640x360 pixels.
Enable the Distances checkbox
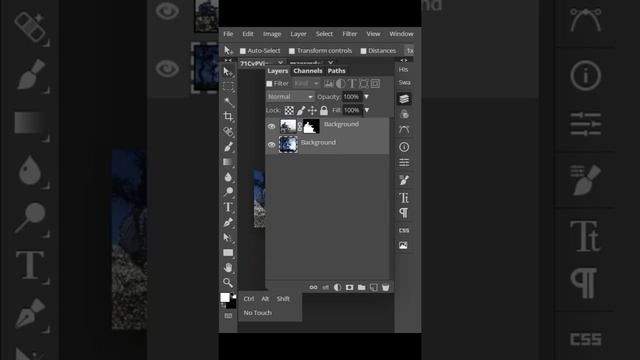click(x=363, y=51)
